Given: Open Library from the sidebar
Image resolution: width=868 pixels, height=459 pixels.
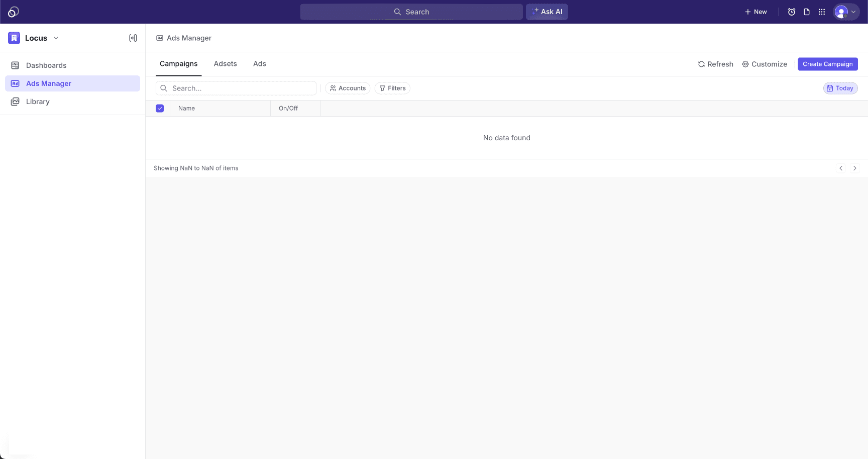Looking at the screenshot, I should [x=38, y=102].
